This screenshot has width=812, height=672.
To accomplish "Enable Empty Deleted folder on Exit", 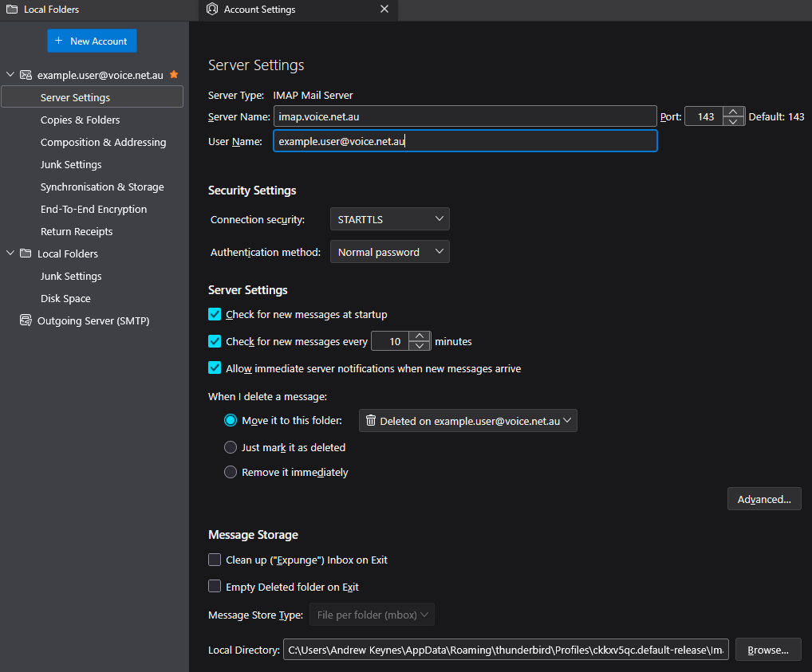I will (215, 587).
